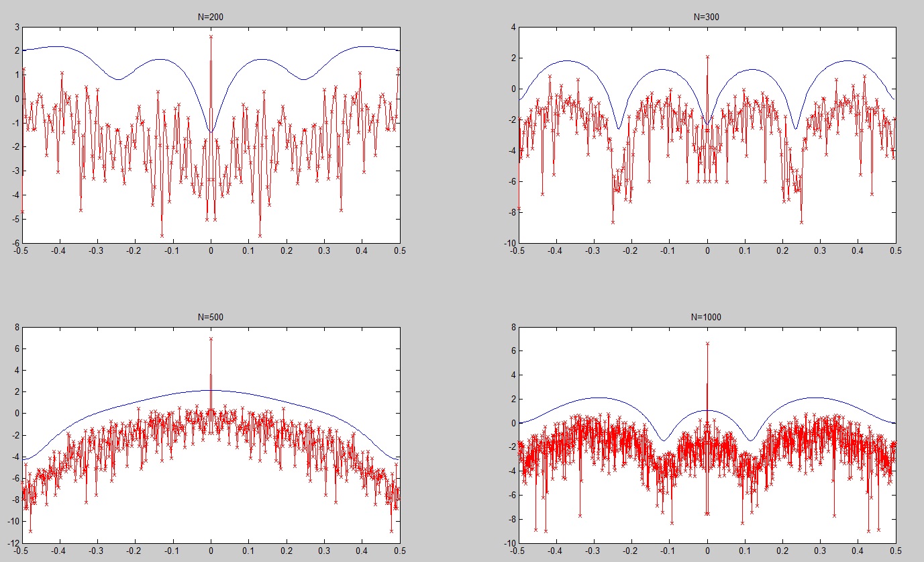Click the blue curve minimum in N=200 plot
Viewport: 924px width, 562px height.
(x=211, y=132)
